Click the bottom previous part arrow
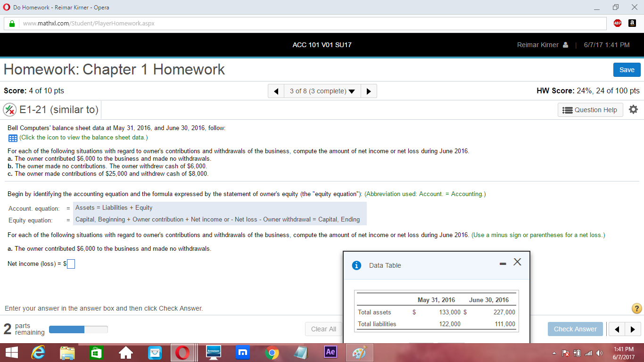 616,329
